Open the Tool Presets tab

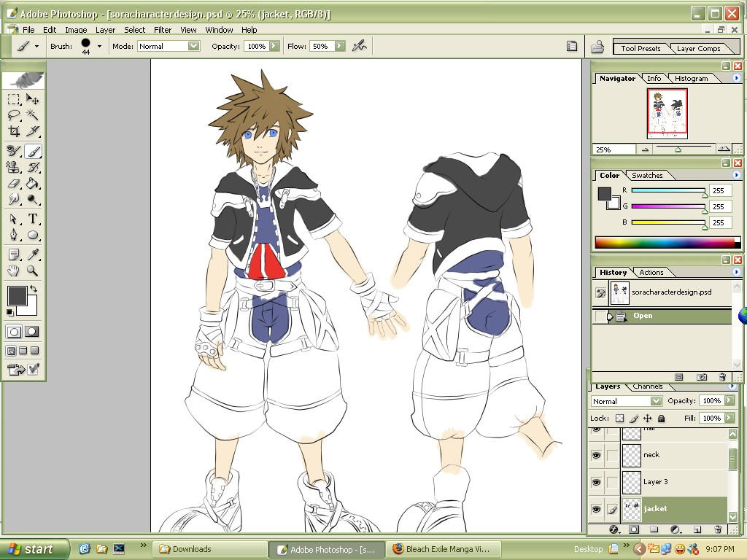pyautogui.click(x=640, y=48)
